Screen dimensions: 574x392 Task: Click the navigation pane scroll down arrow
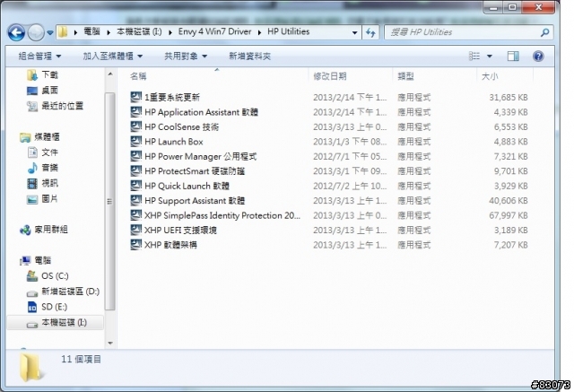coord(110,344)
